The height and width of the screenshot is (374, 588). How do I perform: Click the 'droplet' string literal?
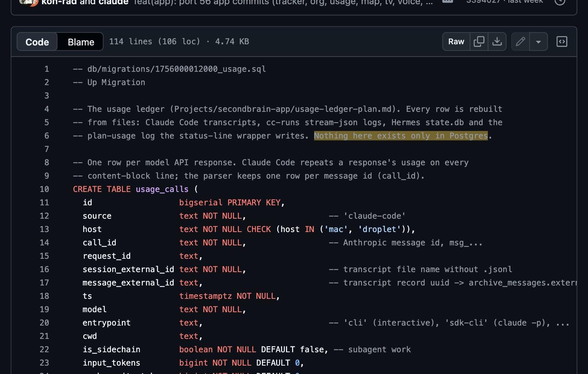(x=380, y=229)
